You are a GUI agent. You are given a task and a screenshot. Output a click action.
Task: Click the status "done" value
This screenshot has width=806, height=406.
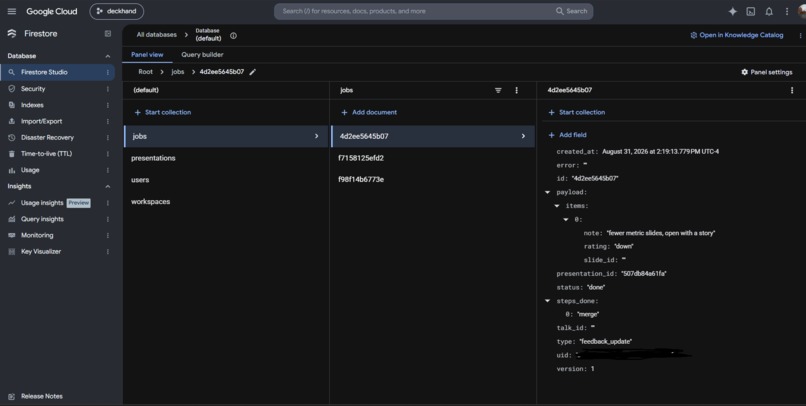596,287
